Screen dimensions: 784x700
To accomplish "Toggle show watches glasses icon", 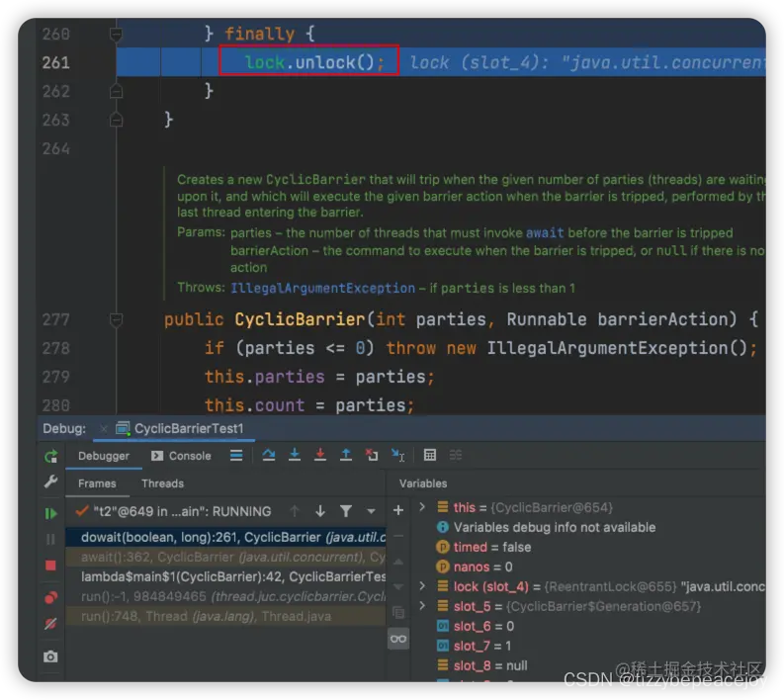I will pos(398,639).
